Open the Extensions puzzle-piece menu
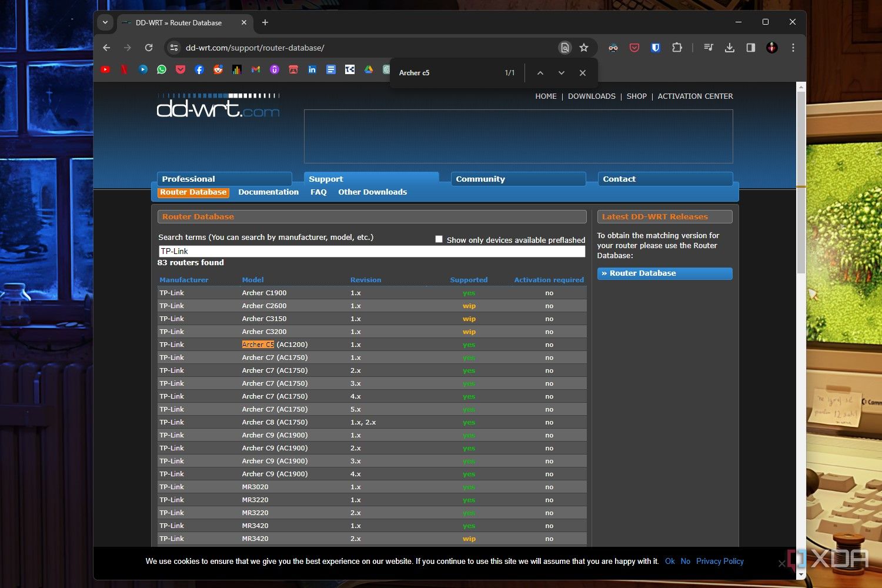882x588 pixels. (x=677, y=48)
